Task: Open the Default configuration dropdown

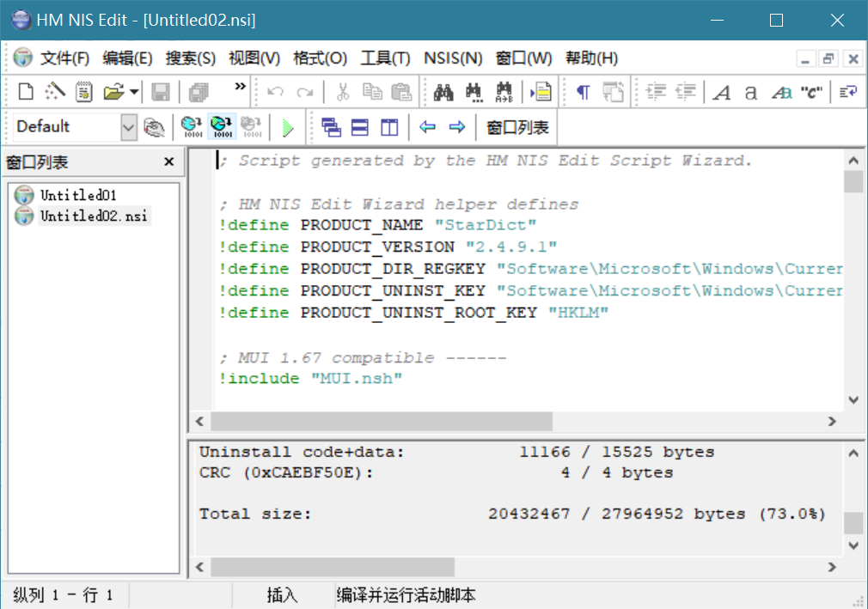Action: pos(128,128)
